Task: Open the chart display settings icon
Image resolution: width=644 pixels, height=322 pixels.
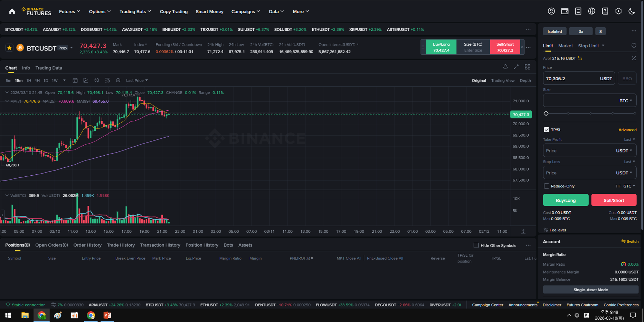Action: point(107,80)
